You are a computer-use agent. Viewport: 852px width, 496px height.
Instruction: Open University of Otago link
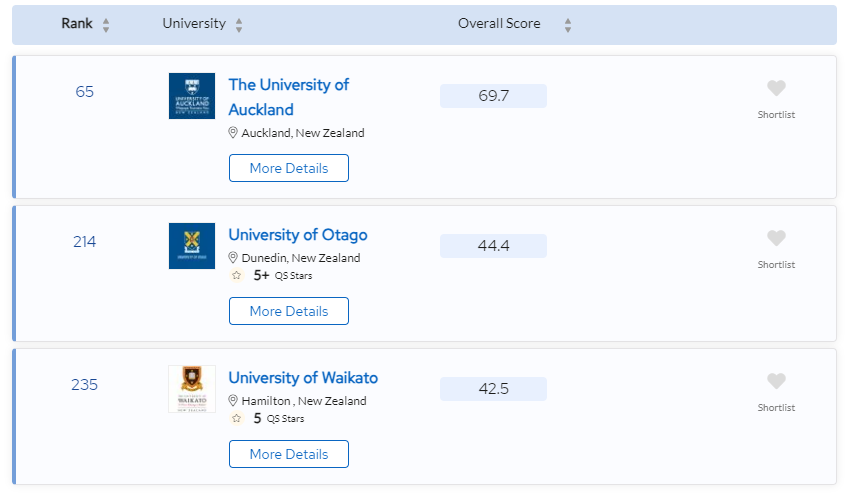pyautogui.click(x=298, y=235)
